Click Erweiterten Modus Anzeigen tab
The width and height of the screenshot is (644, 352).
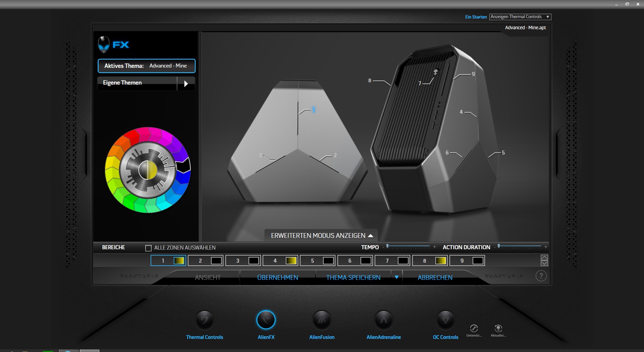pyautogui.click(x=321, y=235)
